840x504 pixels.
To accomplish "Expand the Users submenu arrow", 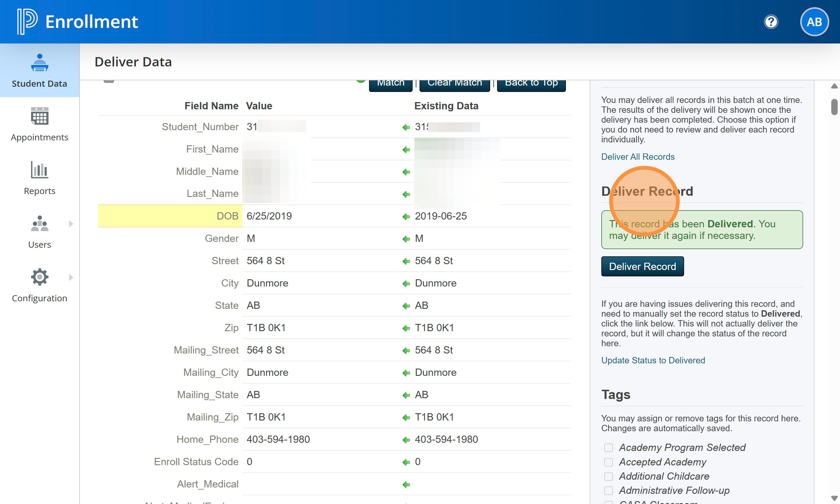I will point(71,224).
